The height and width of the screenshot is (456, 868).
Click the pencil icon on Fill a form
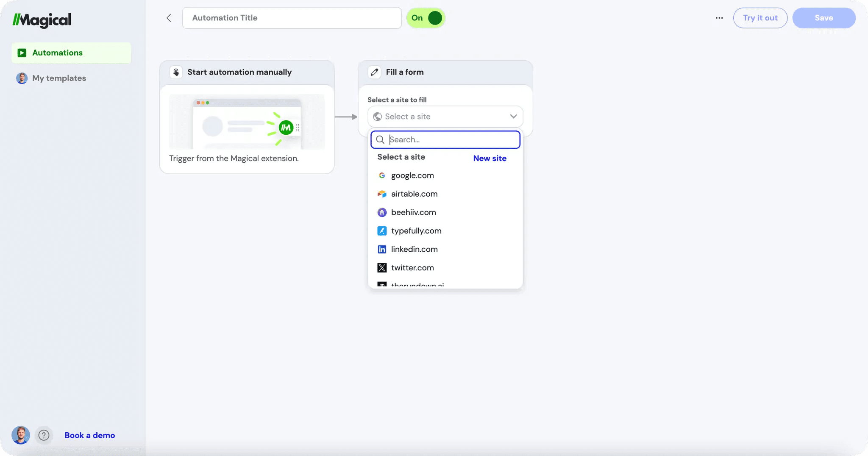pos(374,72)
